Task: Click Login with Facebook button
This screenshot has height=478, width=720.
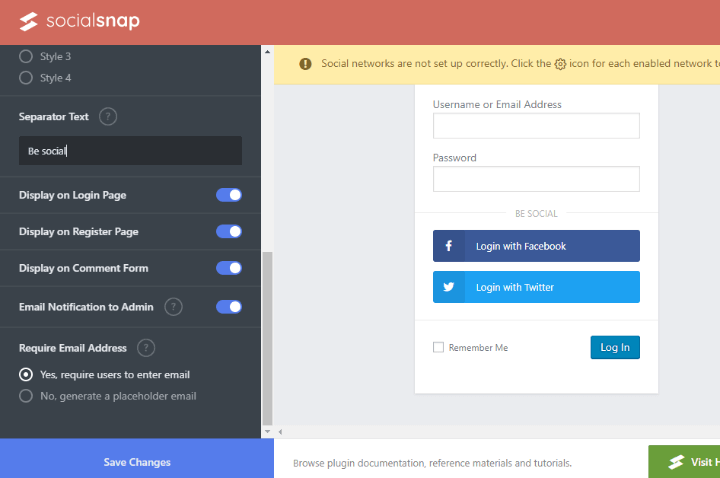Action: click(x=536, y=246)
